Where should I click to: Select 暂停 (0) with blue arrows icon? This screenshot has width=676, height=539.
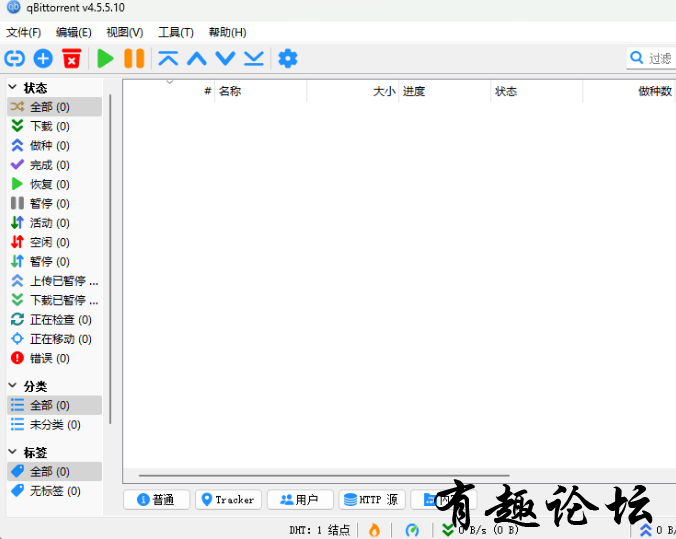[x=55, y=261]
